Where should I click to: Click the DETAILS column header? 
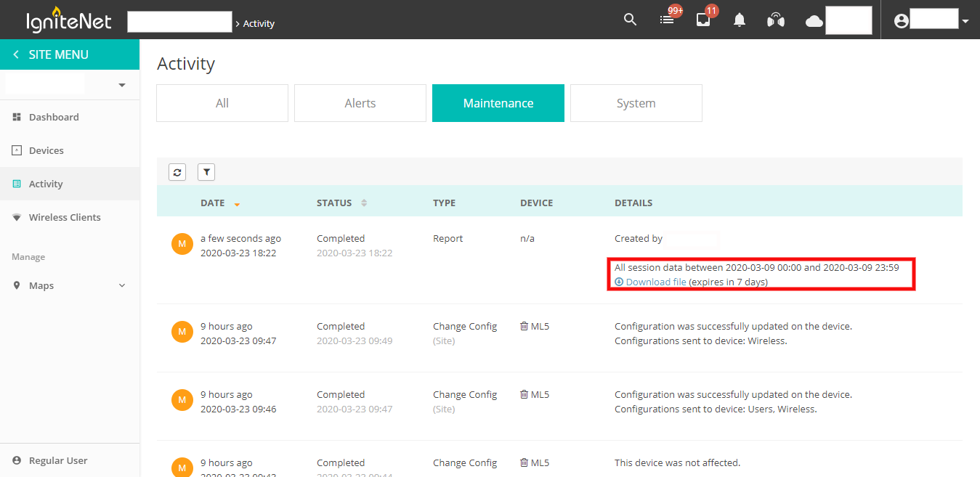(x=633, y=203)
